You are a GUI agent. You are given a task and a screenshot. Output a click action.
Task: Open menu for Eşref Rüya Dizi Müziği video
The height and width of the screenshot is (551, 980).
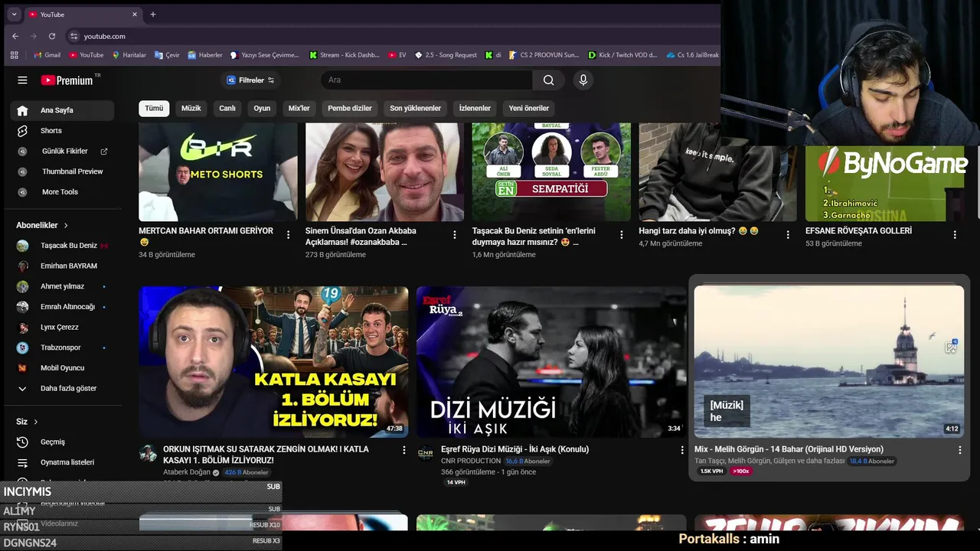[x=682, y=450]
